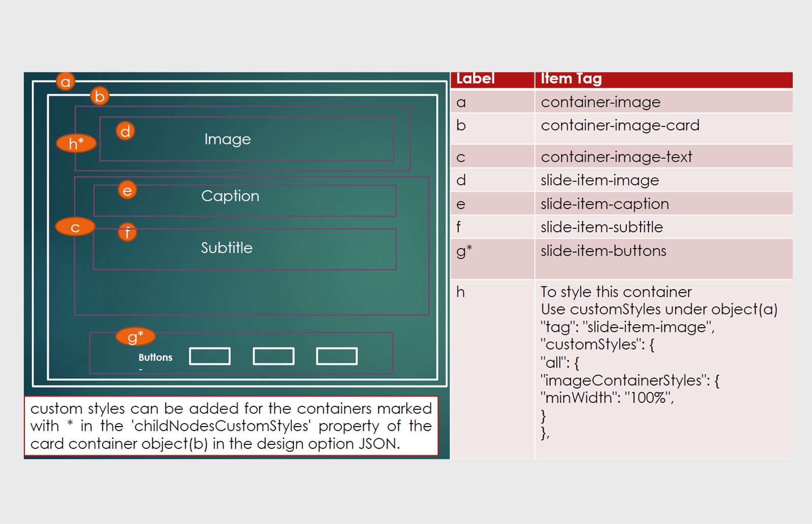The width and height of the screenshot is (812, 524).
Task: Select the childNodesCustomStyles note text box
Action: (x=231, y=426)
